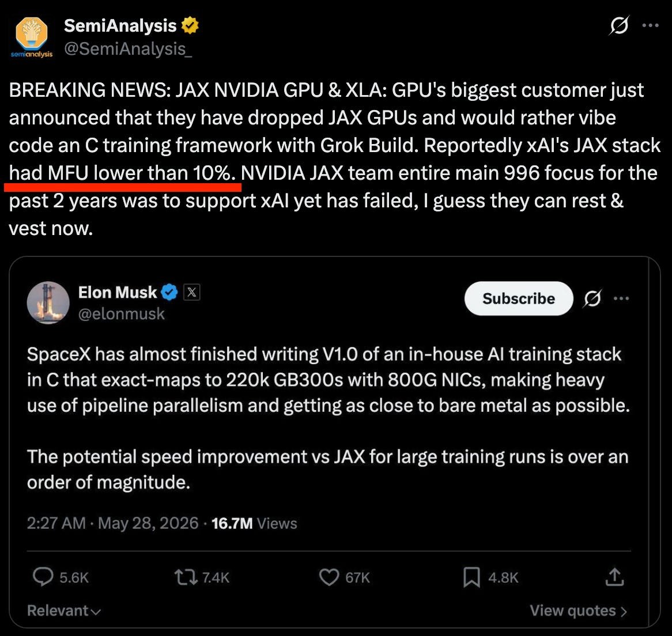Screen dimensions: 672x636
Task: Open more options on quoted post
Action: coord(621,298)
